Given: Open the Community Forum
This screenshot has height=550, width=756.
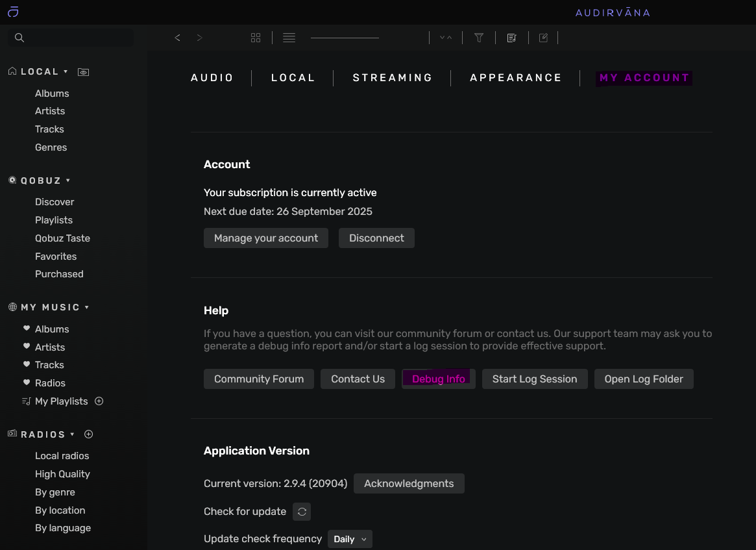Looking at the screenshot, I should point(258,379).
